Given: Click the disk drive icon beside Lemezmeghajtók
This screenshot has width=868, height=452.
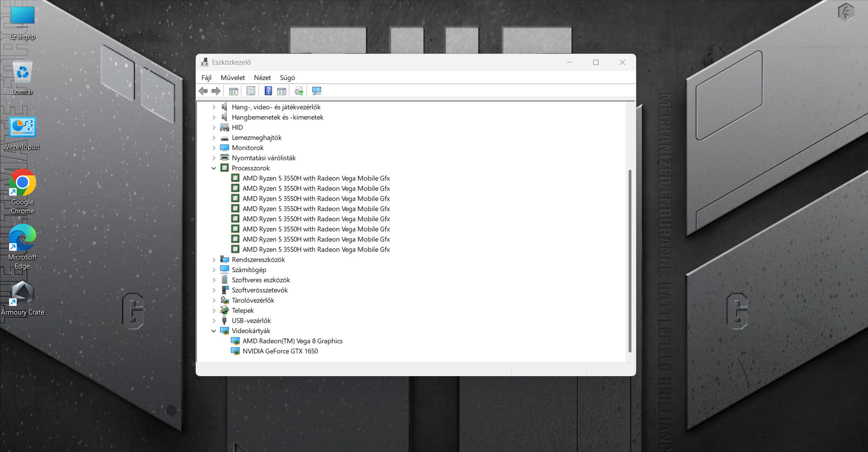Looking at the screenshot, I should (x=224, y=138).
